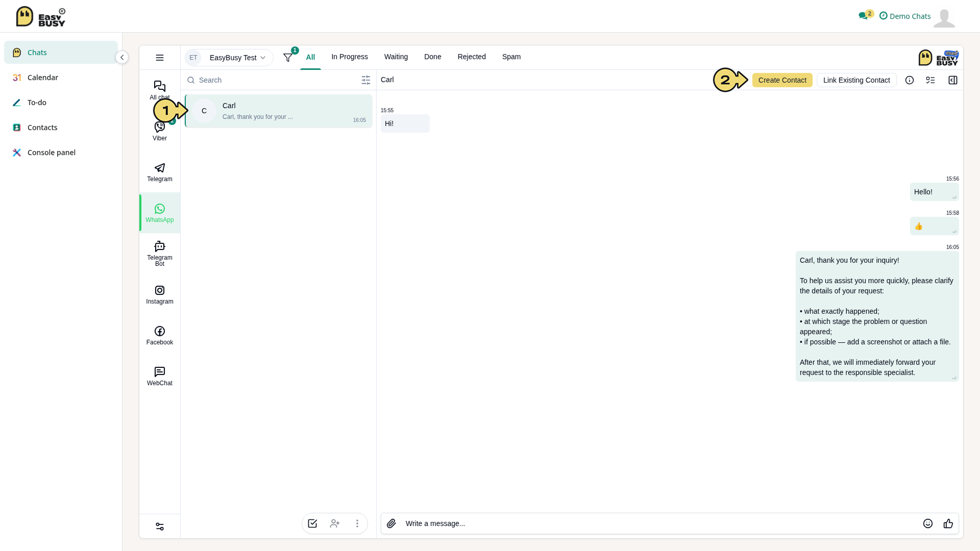Switch to the Waiting tab
980x551 pixels.
396,57
